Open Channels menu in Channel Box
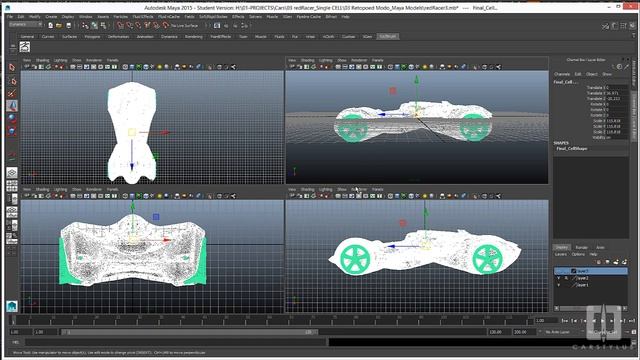This screenshot has height=360, width=640. [x=562, y=74]
